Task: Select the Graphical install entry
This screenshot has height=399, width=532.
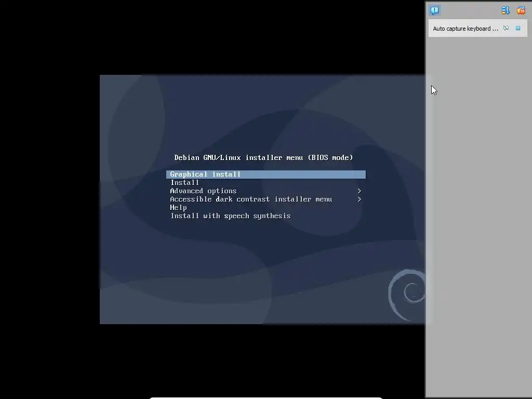Action: 266,175
